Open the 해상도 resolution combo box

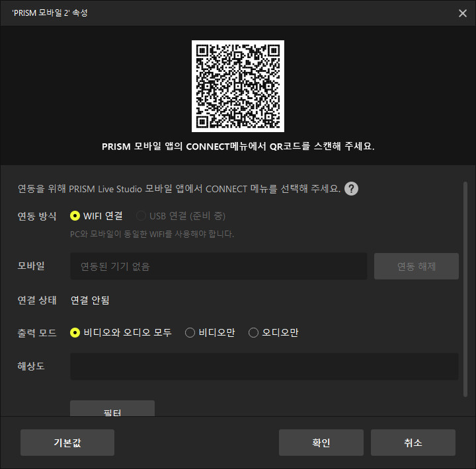coord(264,367)
